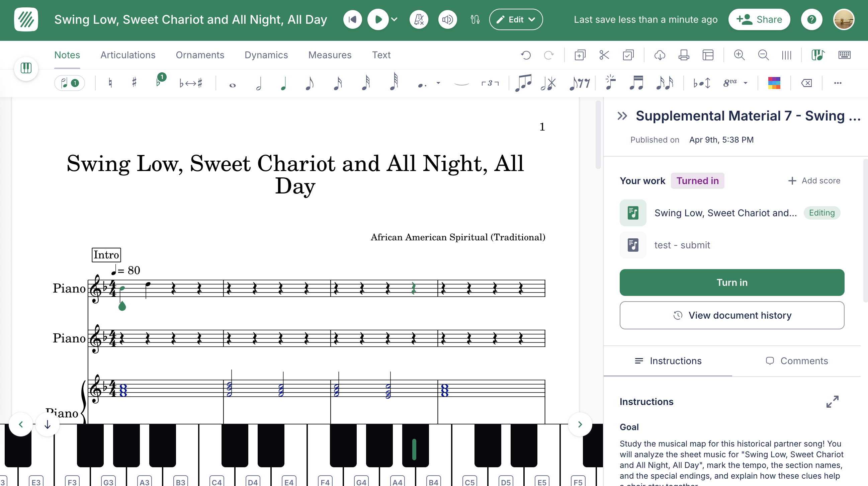Switch to the Ornaments tab

pyautogui.click(x=200, y=55)
